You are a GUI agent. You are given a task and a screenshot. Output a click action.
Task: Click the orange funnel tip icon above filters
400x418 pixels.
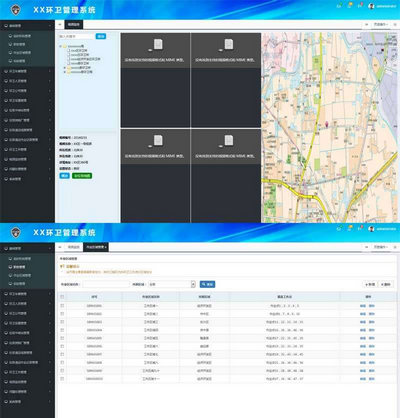click(x=62, y=267)
